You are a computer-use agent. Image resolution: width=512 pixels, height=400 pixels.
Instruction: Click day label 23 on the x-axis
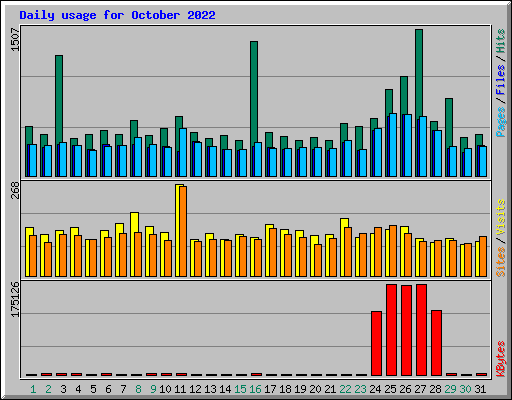360,389
